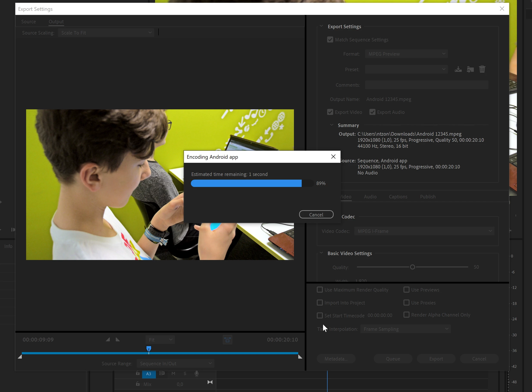Click the Set In Point marker icon
This screenshot has height=392, width=532.
[x=108, y=340]
